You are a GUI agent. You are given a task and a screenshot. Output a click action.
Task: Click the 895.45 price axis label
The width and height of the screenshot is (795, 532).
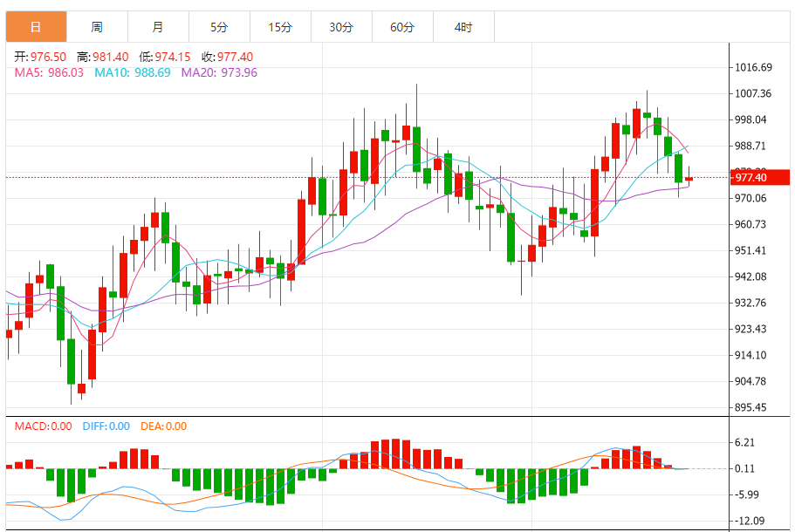point(750,407)
